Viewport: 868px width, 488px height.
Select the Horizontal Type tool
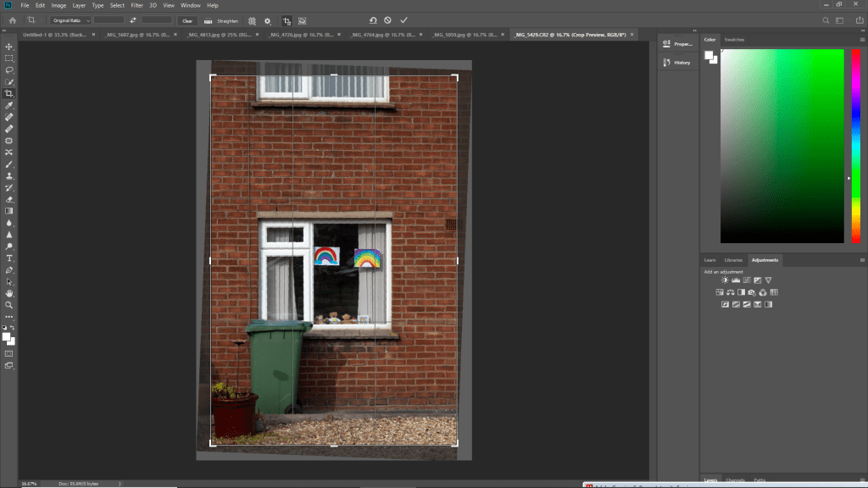pyautogui.click(x=9, y=258)
